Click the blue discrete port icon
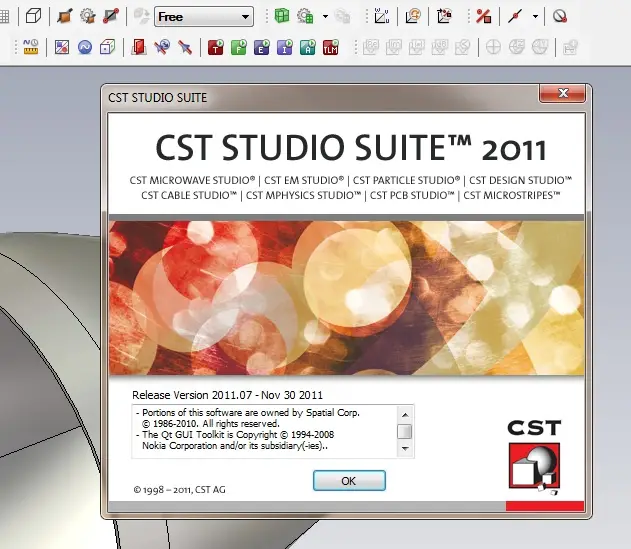 162,47
